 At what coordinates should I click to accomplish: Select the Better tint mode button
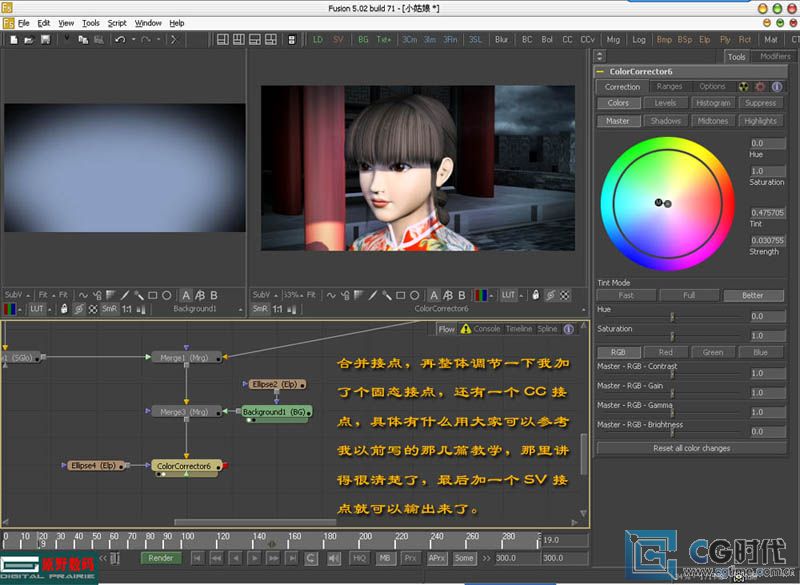click(753, 295)
